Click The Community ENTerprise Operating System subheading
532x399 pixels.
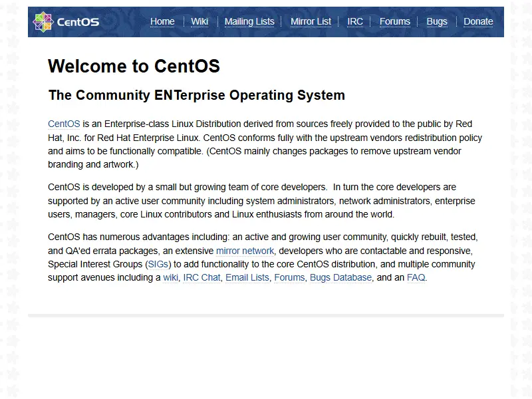coord(197,95)
